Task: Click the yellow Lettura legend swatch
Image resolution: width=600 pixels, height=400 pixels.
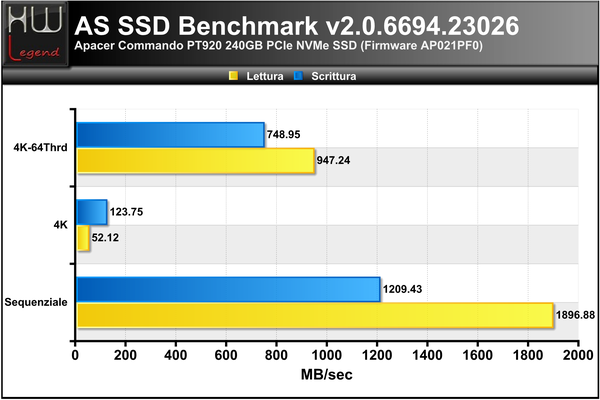Action: point(233,76)
